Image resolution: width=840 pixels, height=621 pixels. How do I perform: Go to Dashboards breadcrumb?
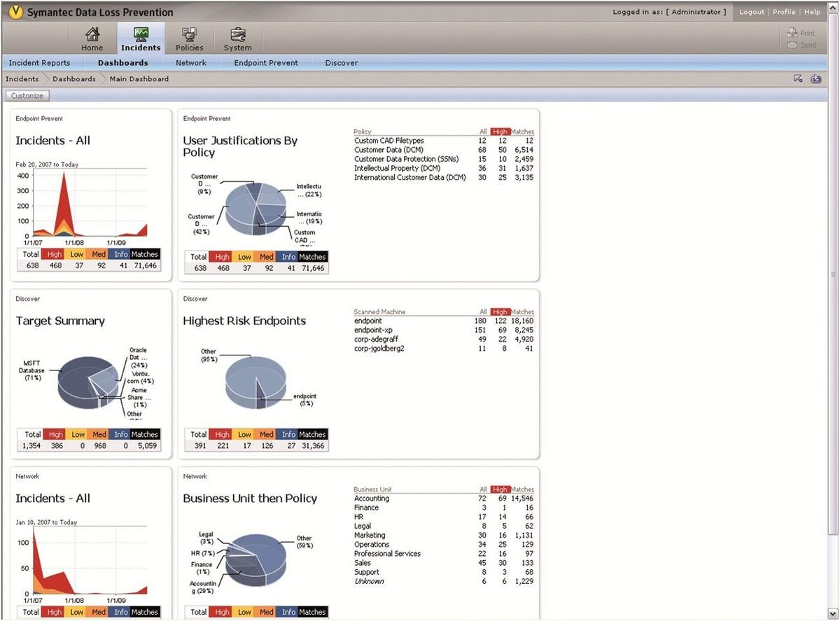74,79
